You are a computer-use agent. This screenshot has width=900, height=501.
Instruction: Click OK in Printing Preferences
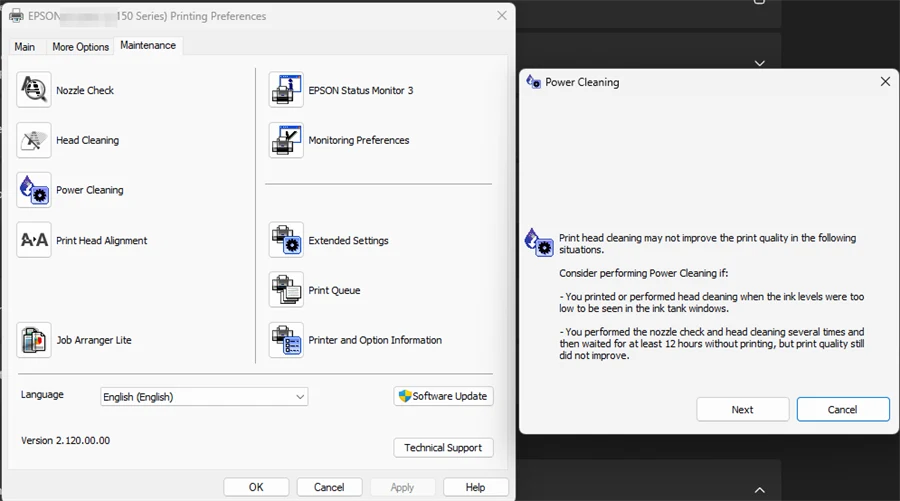coord(256,487)
